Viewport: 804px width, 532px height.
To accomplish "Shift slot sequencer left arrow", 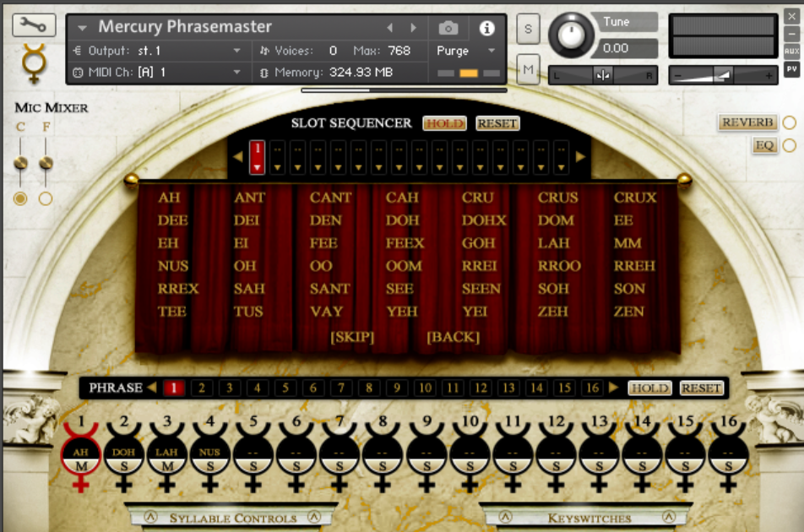I will coord(237,157).
